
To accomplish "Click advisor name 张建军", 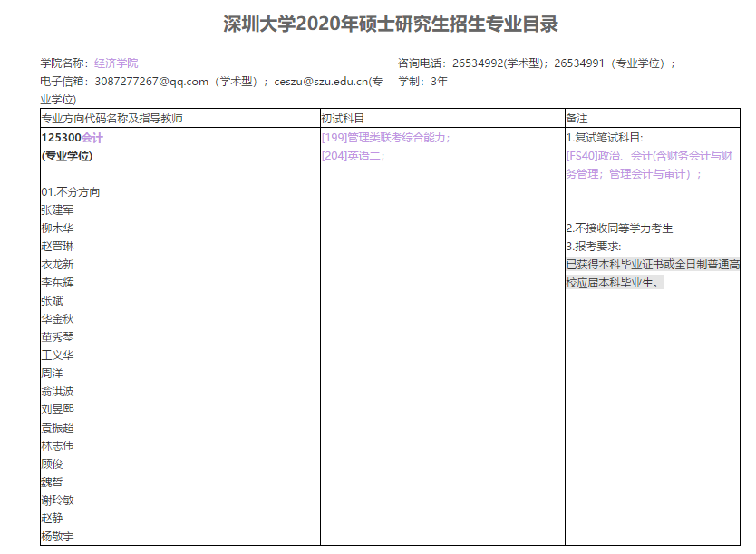I will tap(57, 210).
